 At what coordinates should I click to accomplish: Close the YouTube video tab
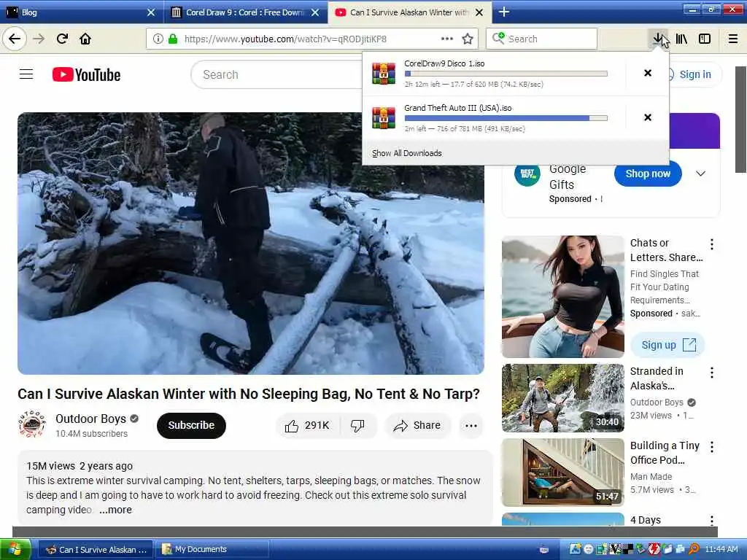point(479,12)
